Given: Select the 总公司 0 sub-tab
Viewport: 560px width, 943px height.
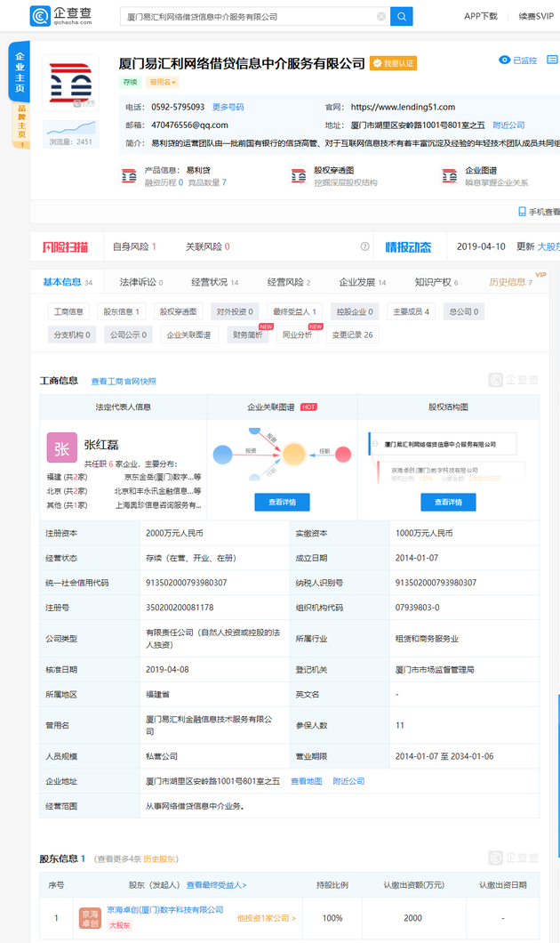Looking at the screenshot, I should point(464,311).
